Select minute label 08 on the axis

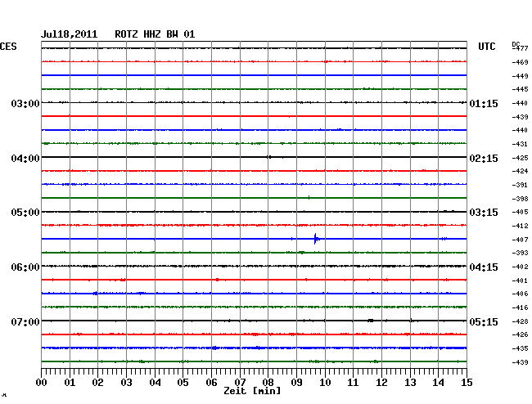(x=268, y=383)
